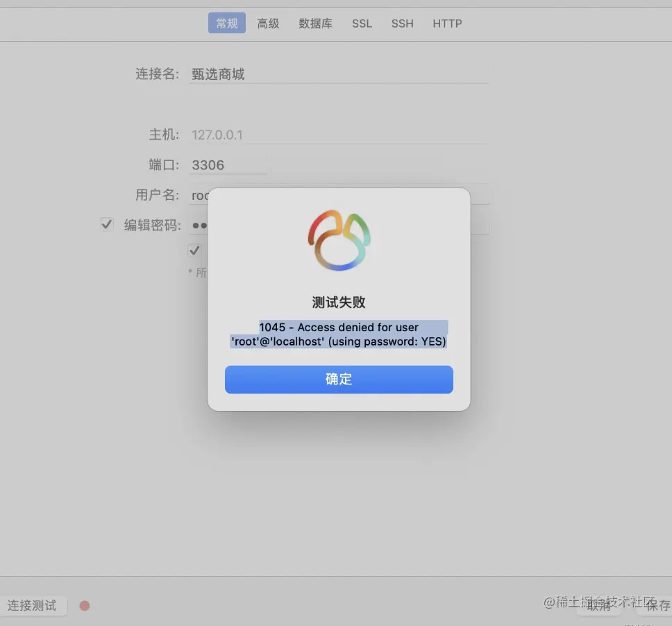
Task: Open the HTTP tab
Action: [447, 24]
